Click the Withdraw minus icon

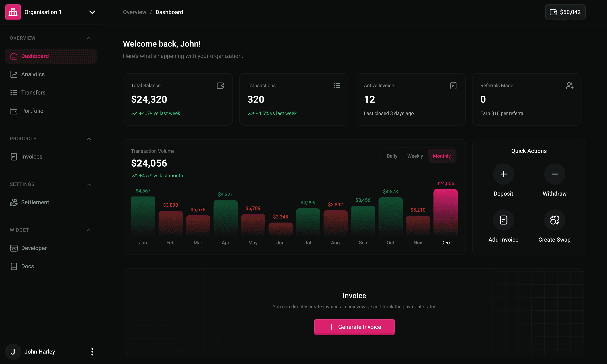(555, 174)
